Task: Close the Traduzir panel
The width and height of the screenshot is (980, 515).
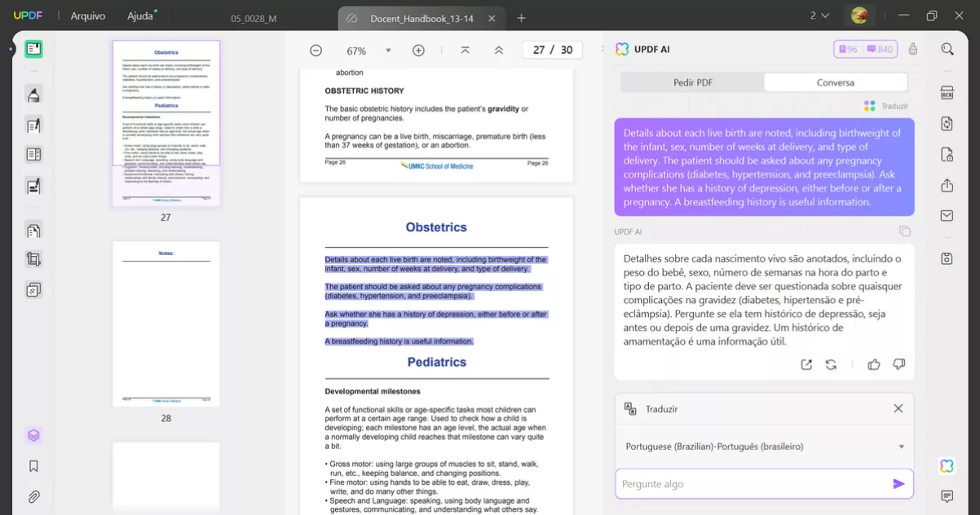Action: (898, 408)
